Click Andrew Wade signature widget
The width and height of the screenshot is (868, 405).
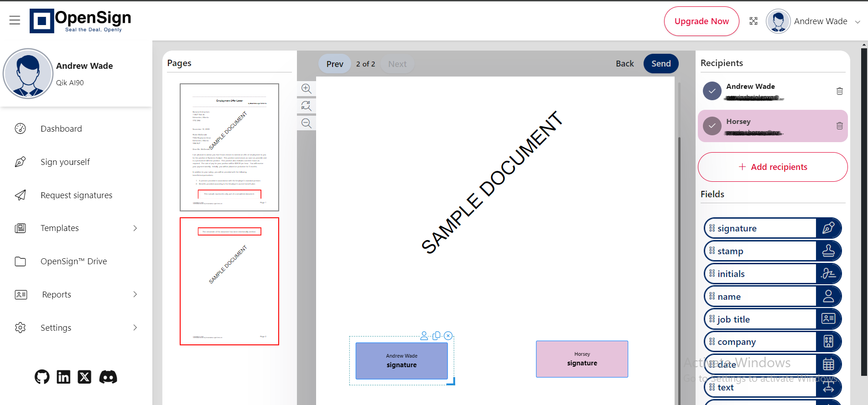click(x=401, y=361)
